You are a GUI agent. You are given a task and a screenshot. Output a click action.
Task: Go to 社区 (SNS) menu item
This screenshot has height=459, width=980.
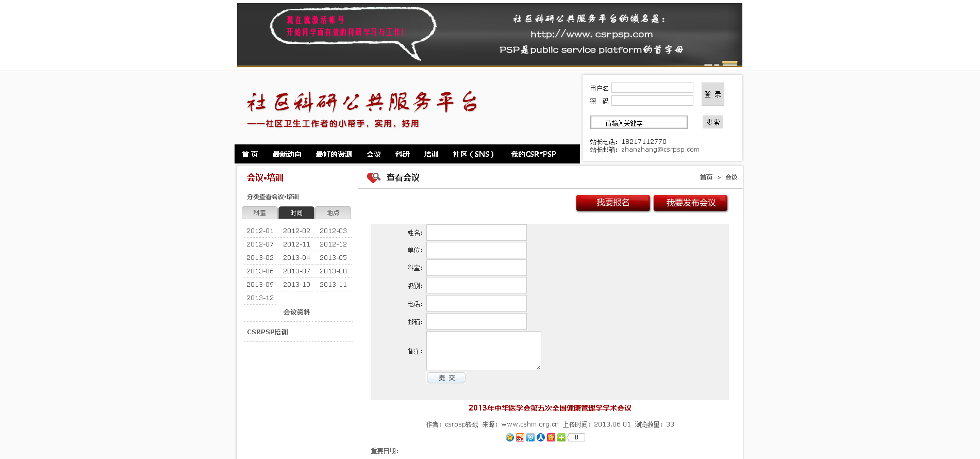(473, 154)
